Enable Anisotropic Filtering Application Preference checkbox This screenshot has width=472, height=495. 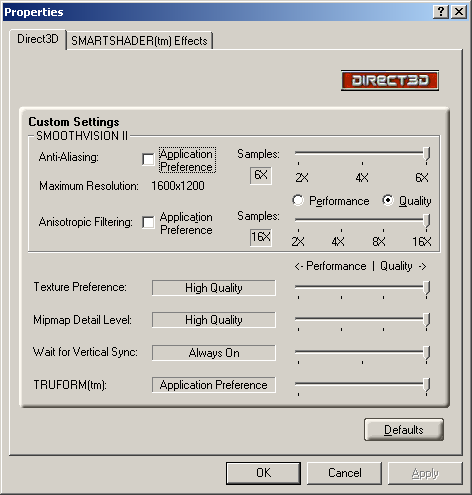(148, 222)
